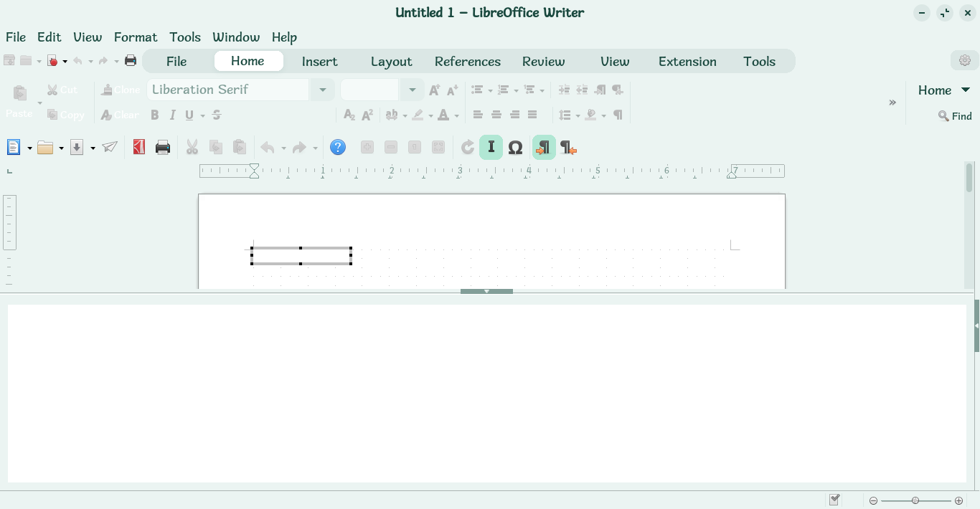980x509 pixels.
Task: Click the Find button
Action: (955, 116)
